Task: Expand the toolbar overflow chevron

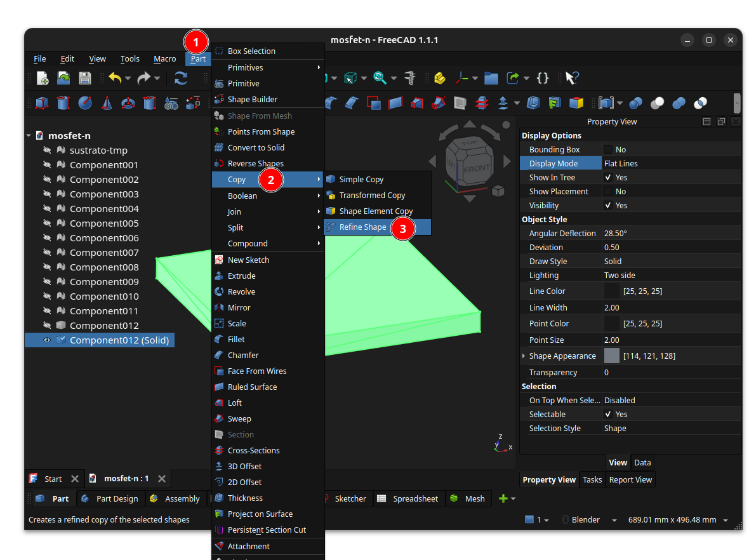Action: 736,103
